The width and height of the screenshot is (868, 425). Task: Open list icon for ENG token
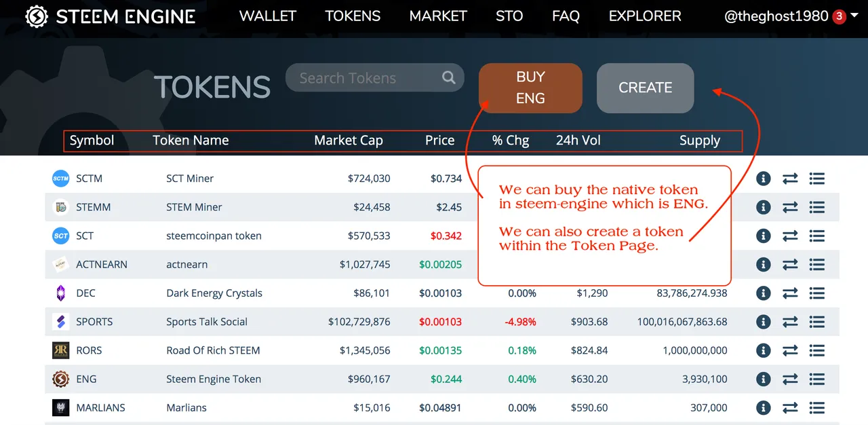click(816, 379)
